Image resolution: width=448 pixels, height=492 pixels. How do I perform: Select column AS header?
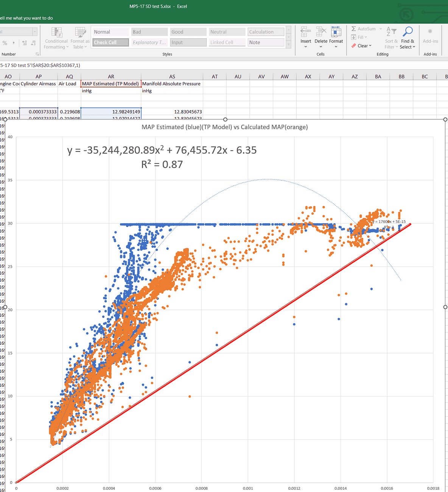(x=172, y=76)
